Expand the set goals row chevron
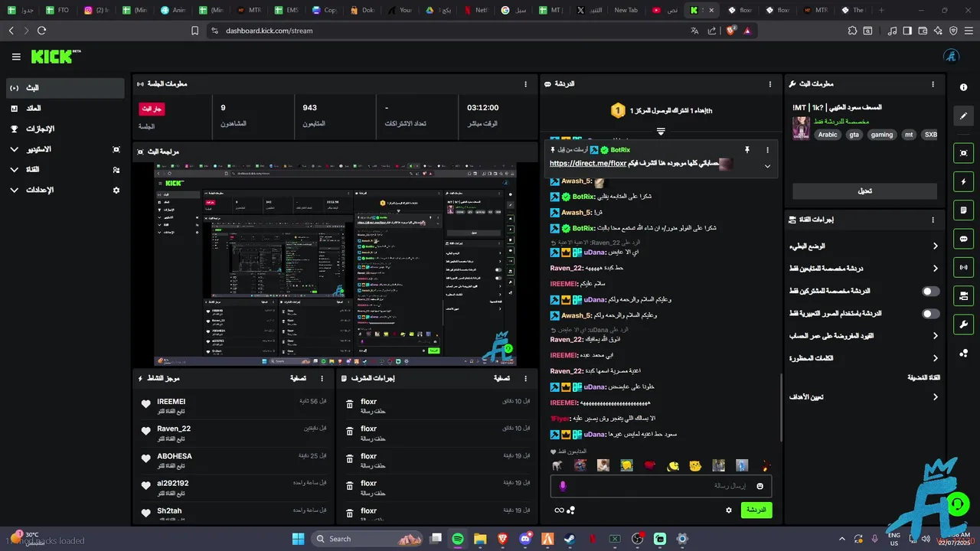980x551 pixels. (x=935, y=397)
